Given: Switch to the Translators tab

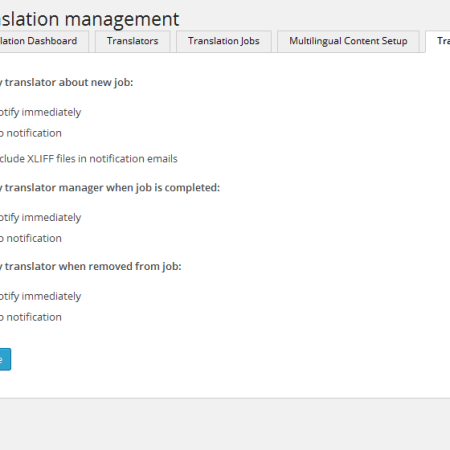Looking at the screenshot, I should click(x=133, y=41).
